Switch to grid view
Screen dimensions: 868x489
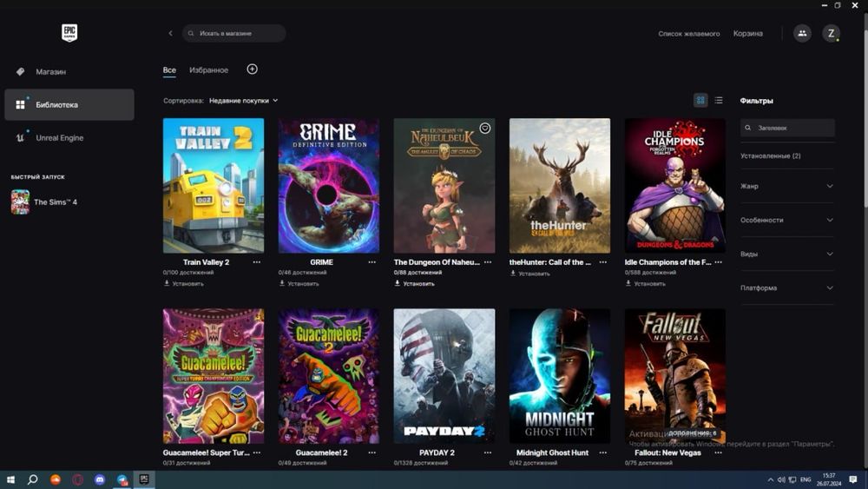coord(700,100)
